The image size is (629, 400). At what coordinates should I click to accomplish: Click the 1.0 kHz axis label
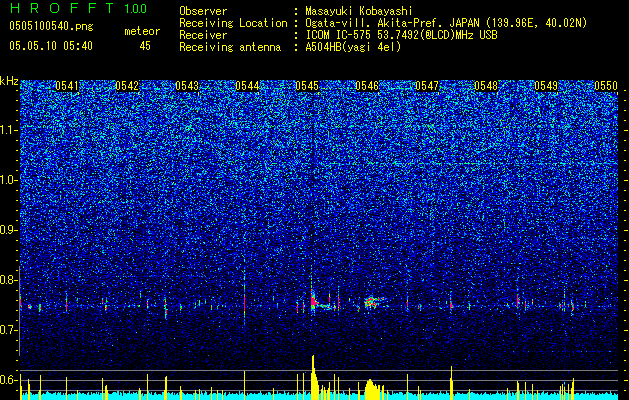(8, 180)
